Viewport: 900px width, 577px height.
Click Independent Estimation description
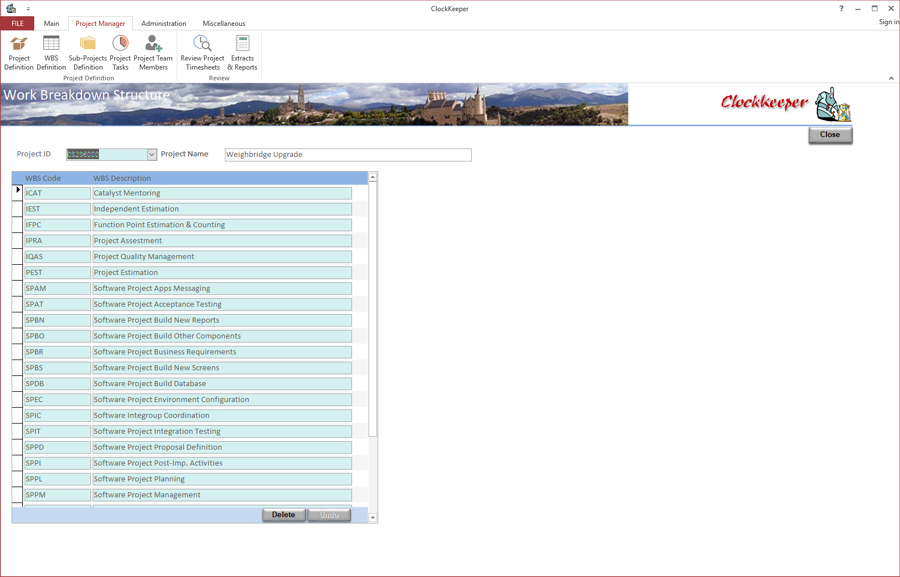coord(222,209)
